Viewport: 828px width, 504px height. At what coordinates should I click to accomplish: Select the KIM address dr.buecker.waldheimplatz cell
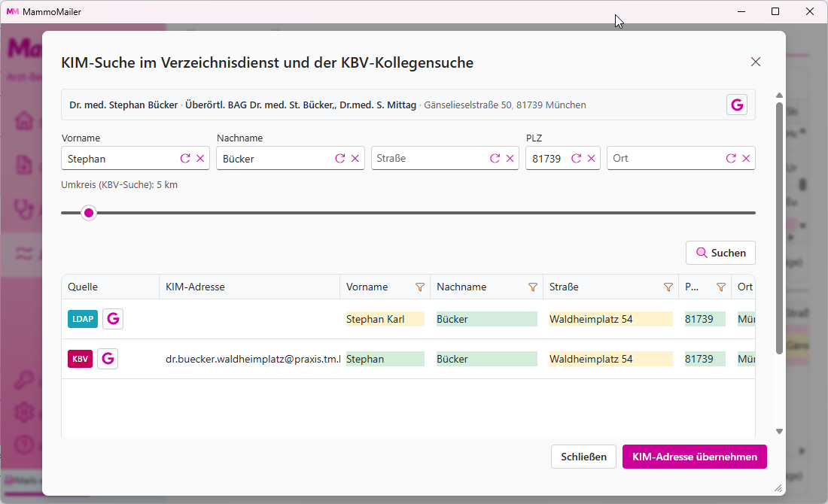[250, 359]
